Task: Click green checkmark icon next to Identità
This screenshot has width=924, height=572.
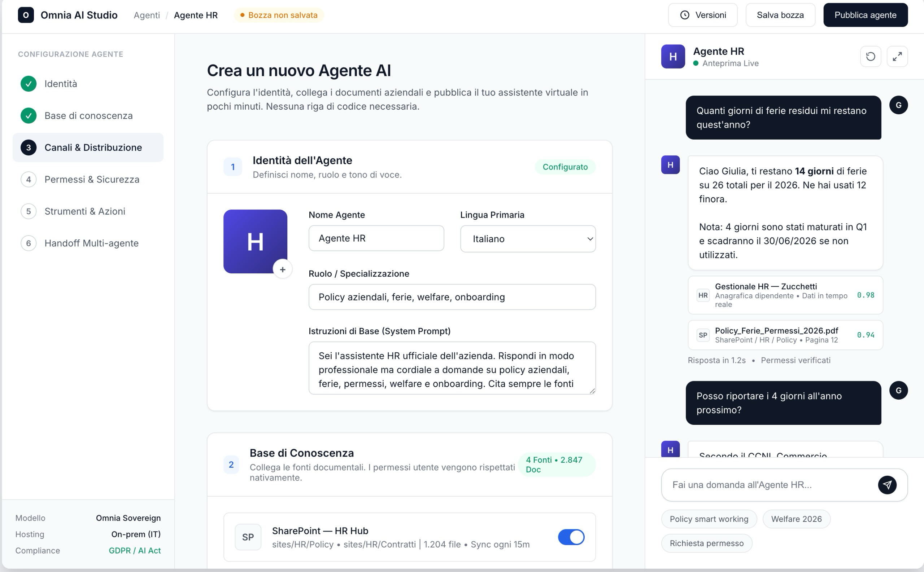Action: 29,84
